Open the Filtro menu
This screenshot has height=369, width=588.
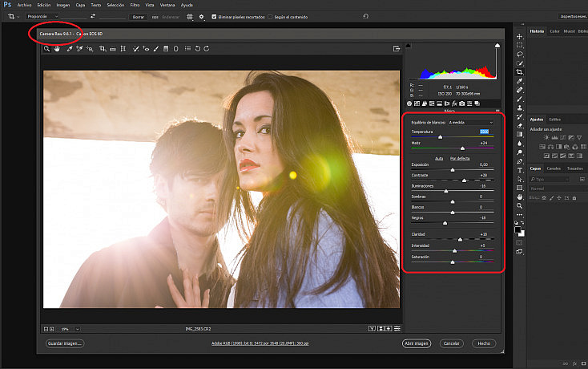135,5
